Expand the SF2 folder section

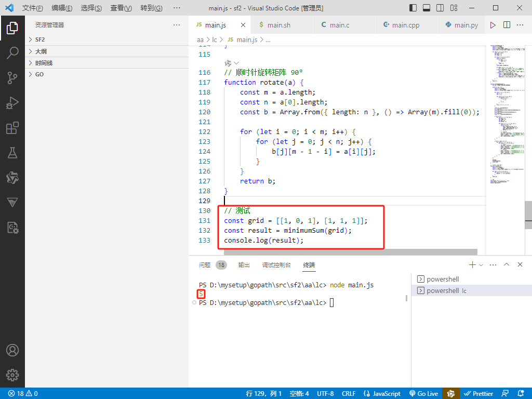[x=107, y=39]
